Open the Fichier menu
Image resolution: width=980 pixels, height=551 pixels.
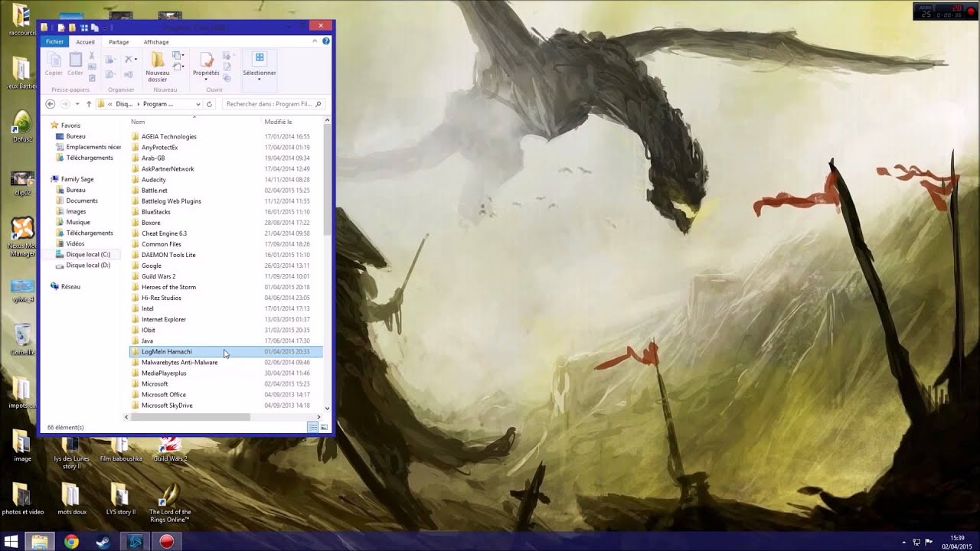click(54, 42)
